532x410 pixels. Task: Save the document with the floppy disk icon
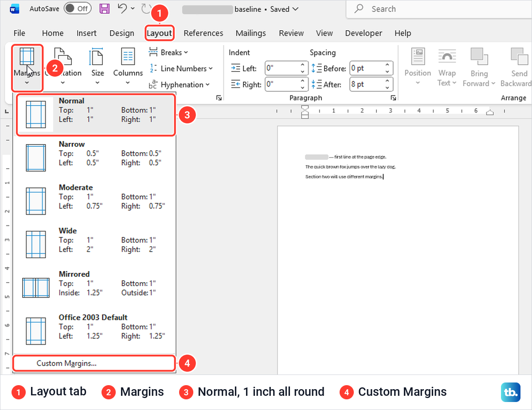pyautogui.click(x=104, y=8)
